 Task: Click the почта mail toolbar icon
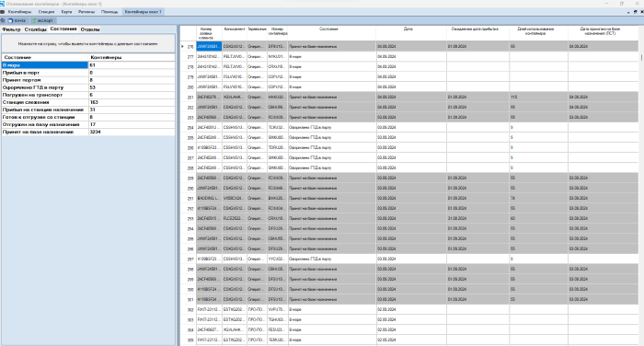[17, 20]
